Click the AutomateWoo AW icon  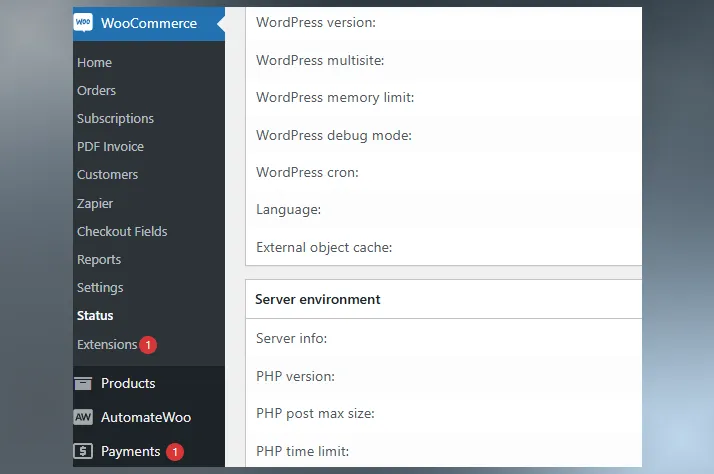pos(83,417)
